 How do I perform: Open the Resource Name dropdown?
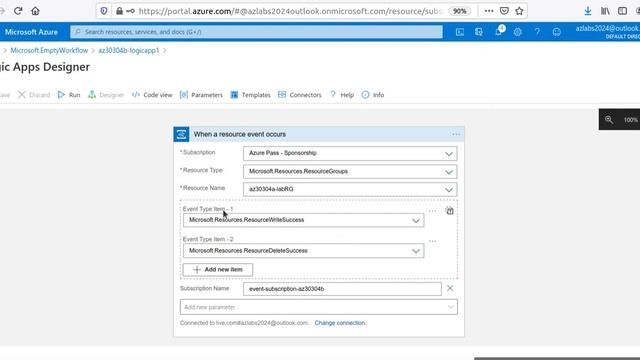tap(350, 189)
